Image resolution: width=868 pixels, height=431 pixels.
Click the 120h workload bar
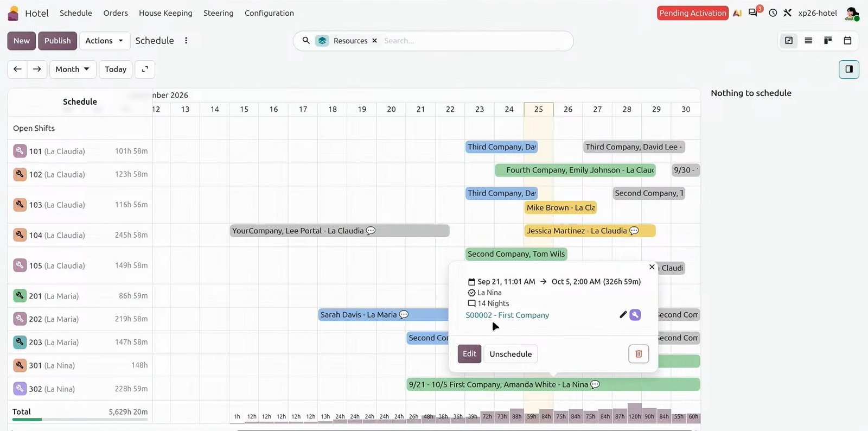(635, 413)
